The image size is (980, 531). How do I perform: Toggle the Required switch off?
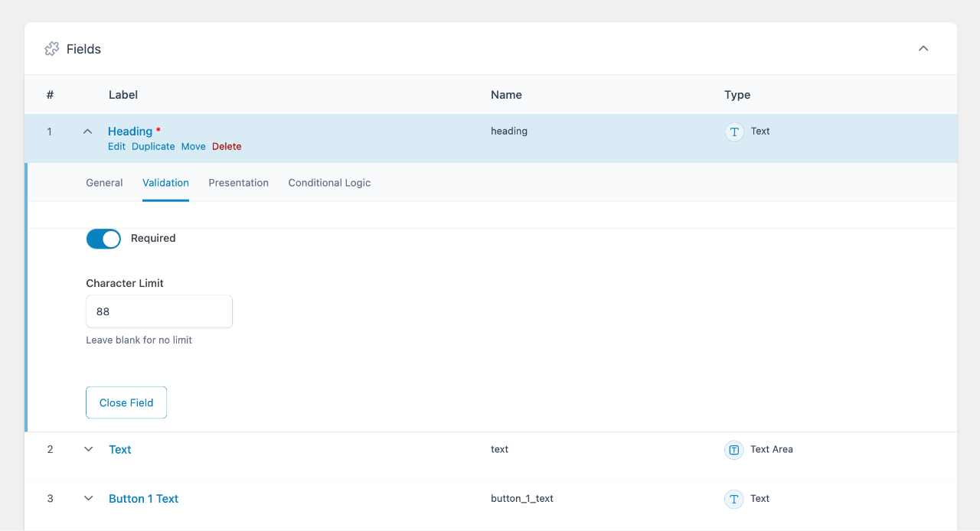point(103,239)
